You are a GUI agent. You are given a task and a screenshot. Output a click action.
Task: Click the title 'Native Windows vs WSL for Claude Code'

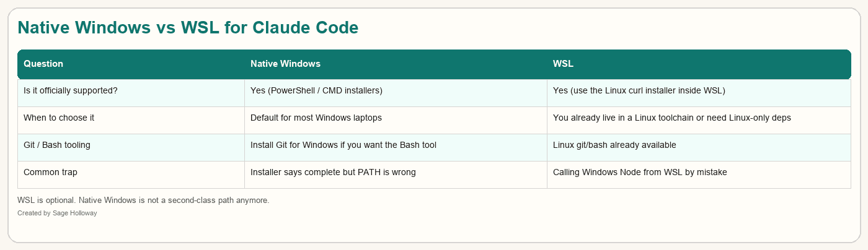(x=188, y=28)
